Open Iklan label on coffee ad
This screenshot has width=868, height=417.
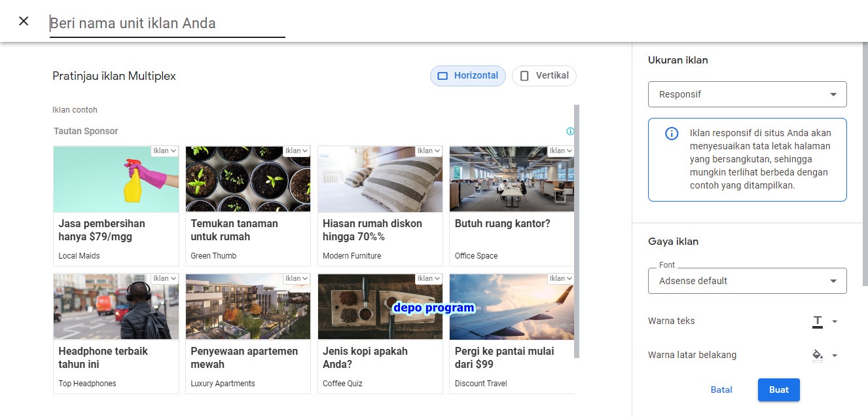coord(429,278)
